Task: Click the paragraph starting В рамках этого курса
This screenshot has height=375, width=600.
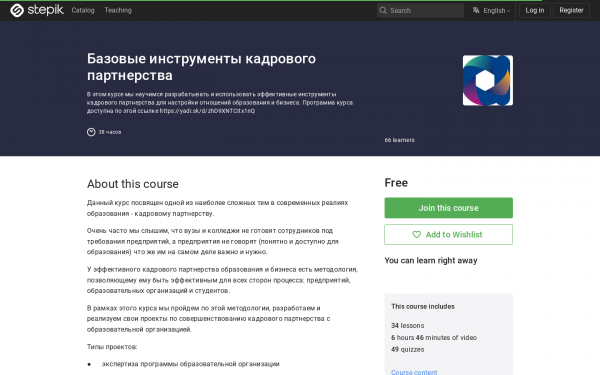Action: click(209, 318)
